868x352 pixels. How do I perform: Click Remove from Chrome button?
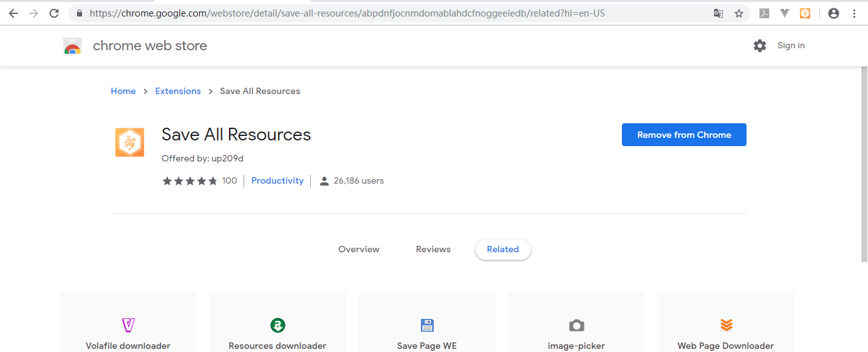pyautogui.click(x=684, y=135)
